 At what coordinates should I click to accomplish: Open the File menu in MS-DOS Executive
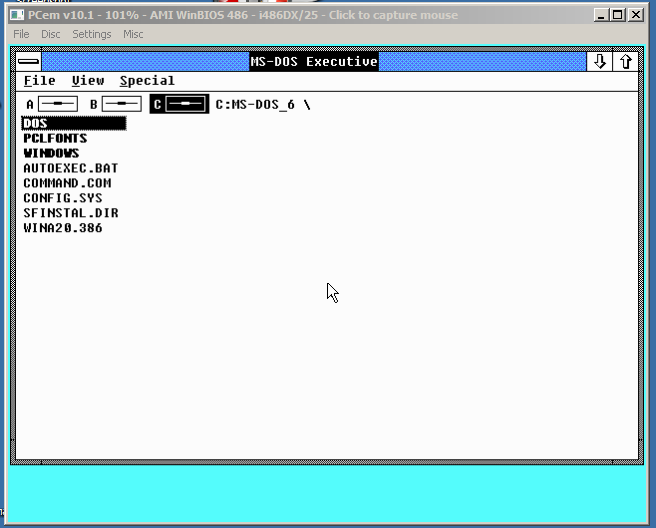click(x=39, y=80)
